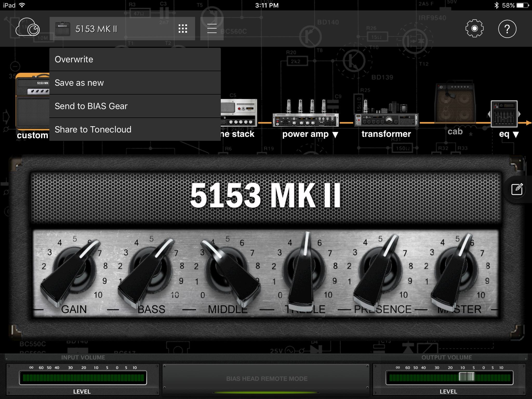Select the cab speaker module
The width and height of the screenshot is (532, 399).
click(x=455, y=104)
